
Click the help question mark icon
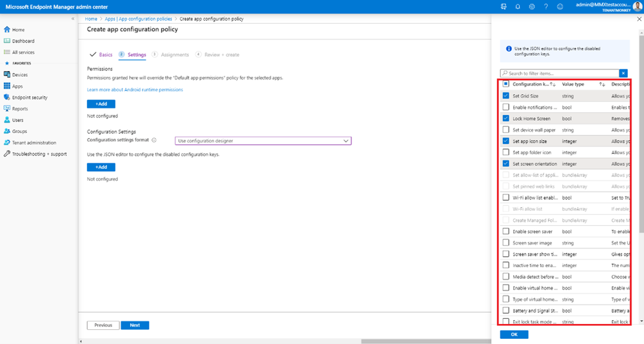coord(546,6)
